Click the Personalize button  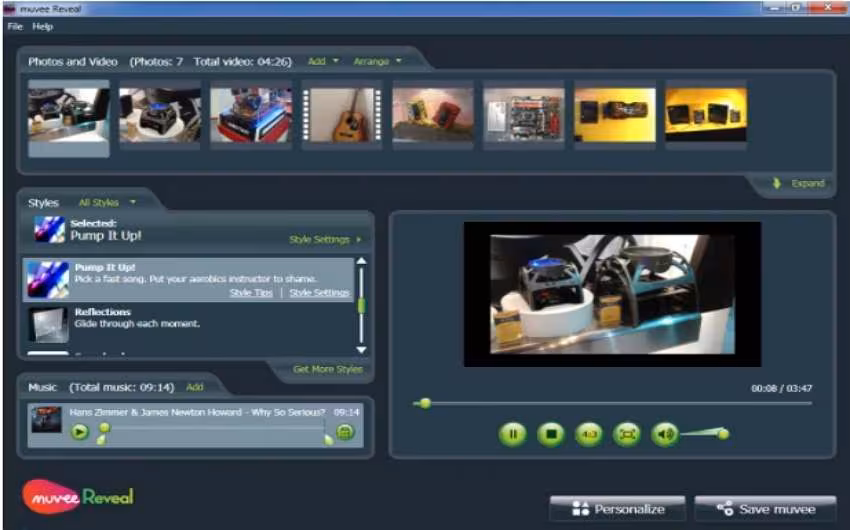[x=617, y=509]
